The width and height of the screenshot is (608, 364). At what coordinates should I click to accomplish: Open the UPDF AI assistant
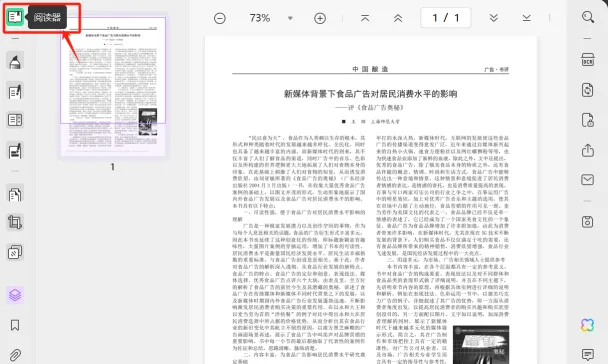point(588,325)
